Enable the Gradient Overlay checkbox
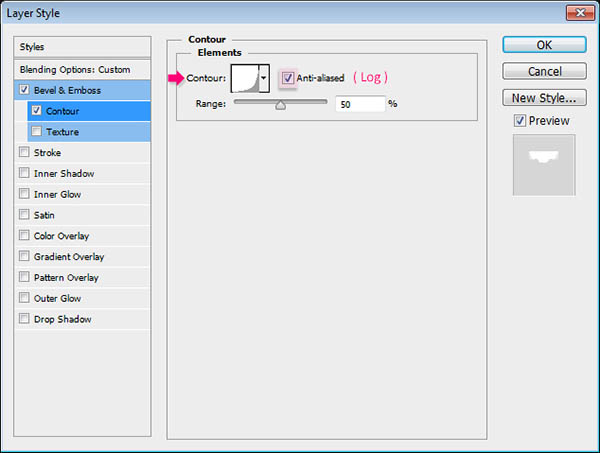This screenshot has height=453, width=600. [x=24, y=256]
